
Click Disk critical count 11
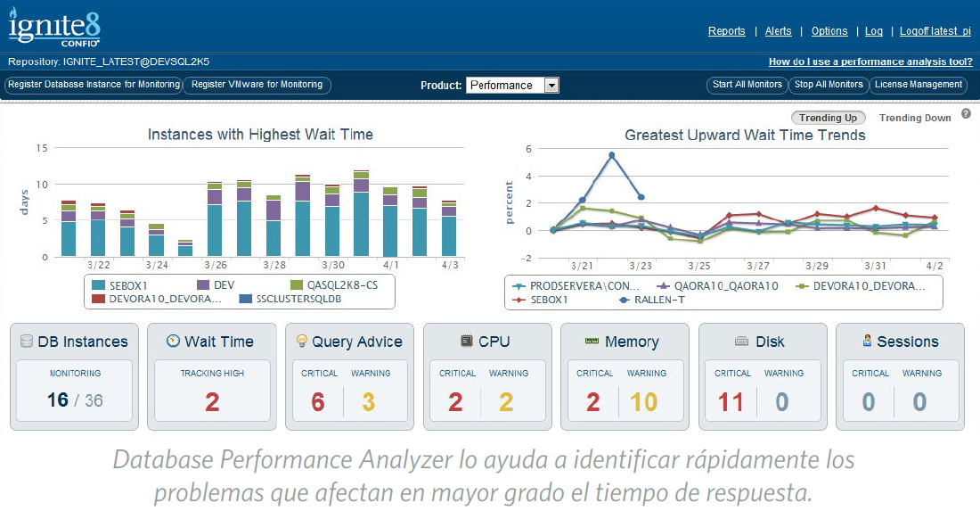point(731,402)
